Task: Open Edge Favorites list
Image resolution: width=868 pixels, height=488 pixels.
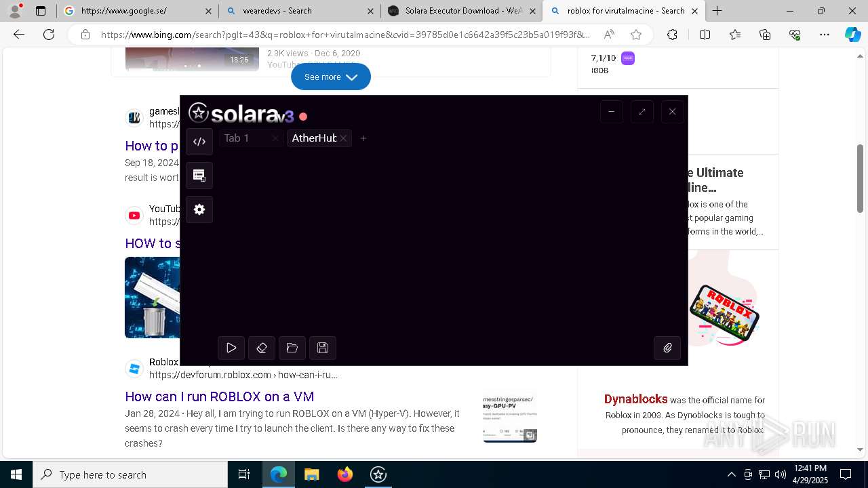Action: pos(735,35)
